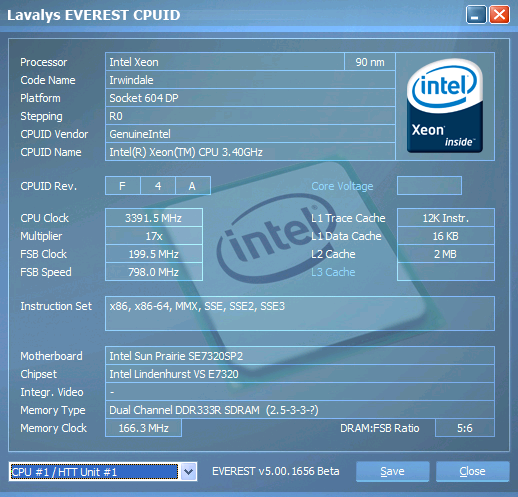Click the Lavalys EVEREST CPUID title bar text
This screenshot has width=518, height=497.
coord(94,15)
